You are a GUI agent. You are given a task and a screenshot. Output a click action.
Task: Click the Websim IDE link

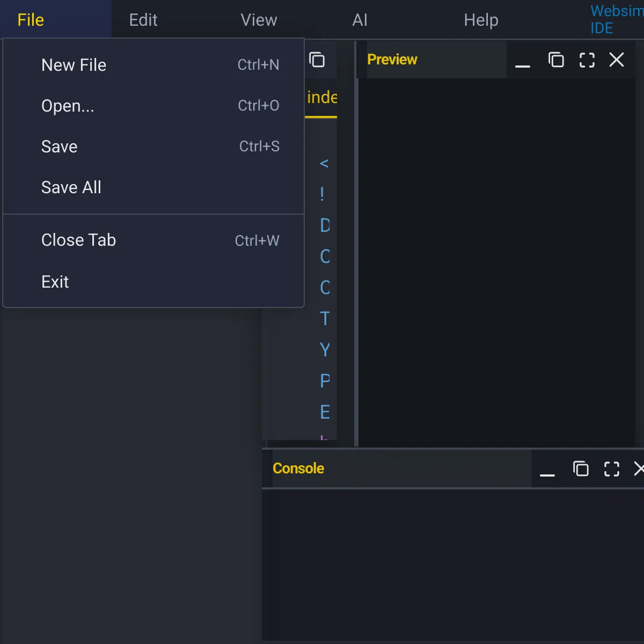[613, 19]
